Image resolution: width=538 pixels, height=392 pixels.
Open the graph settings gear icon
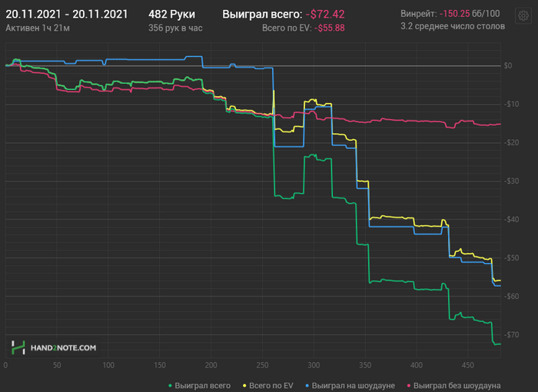click(x=523, y=15)
